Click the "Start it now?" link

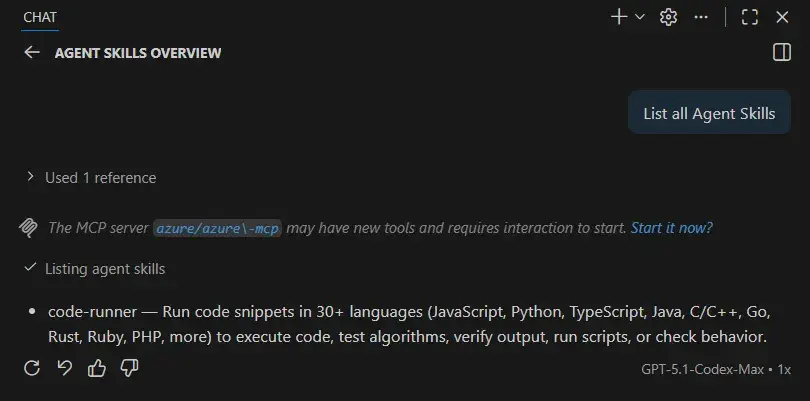[671, 228]
